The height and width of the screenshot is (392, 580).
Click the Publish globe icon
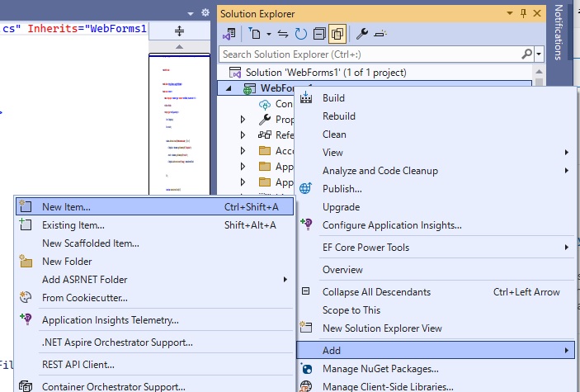[305, 188]
